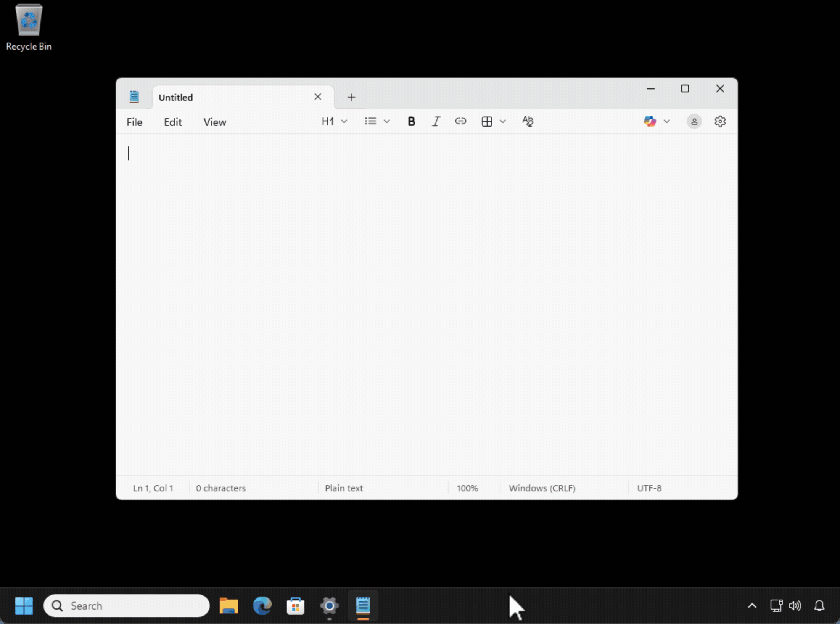Expand the table options dropdown arrow
The width and height of the screenshot is (840, 624).
click(x=503, y=121)
